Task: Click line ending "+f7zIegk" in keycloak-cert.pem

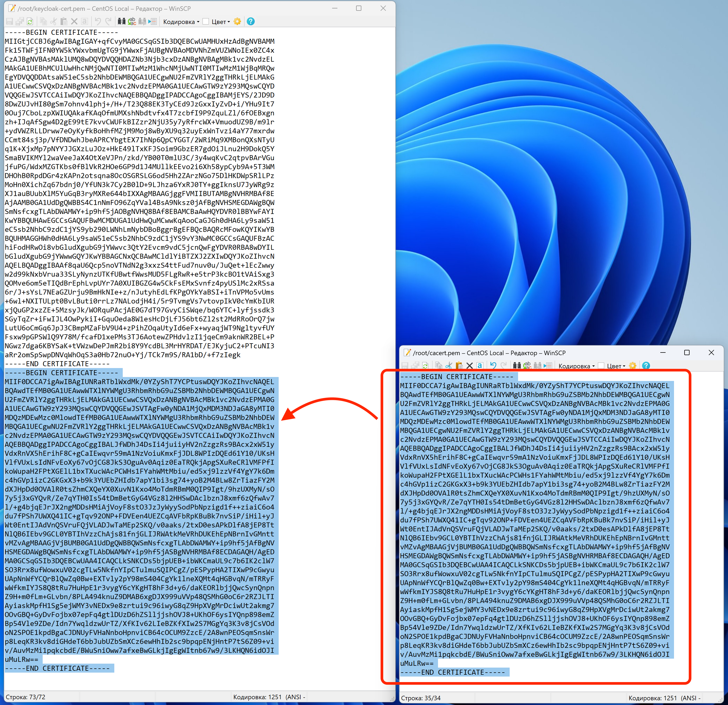Action: click(x=122, y=355)
